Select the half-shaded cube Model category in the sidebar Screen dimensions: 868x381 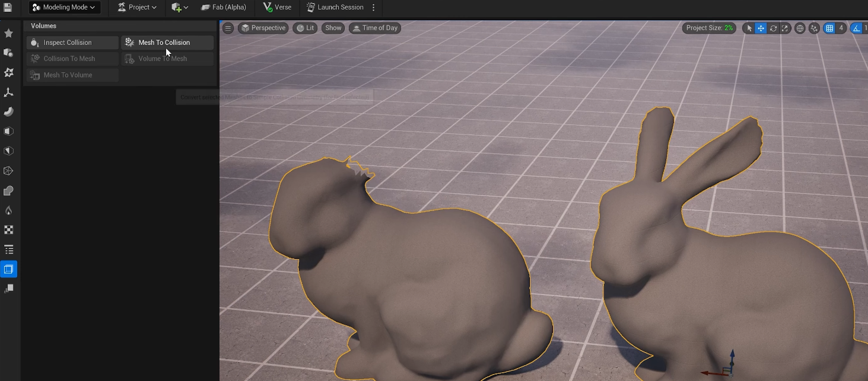coord(8,132)
